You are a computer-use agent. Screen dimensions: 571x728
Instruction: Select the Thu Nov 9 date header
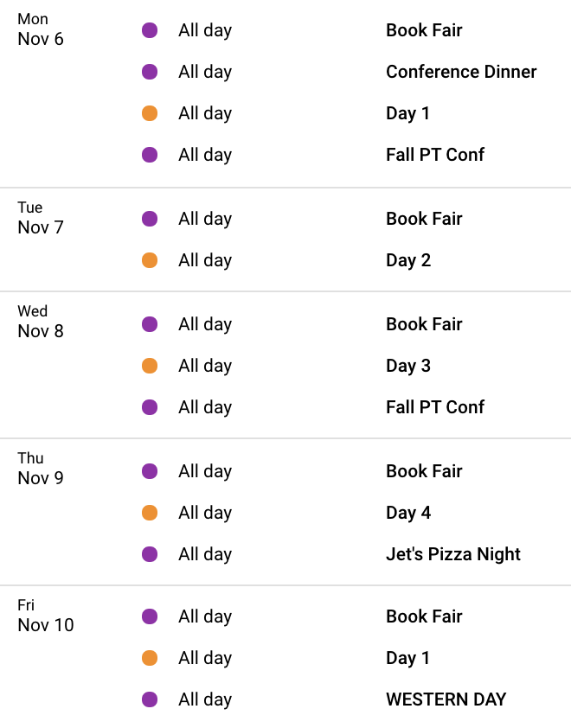coord(41,469)
